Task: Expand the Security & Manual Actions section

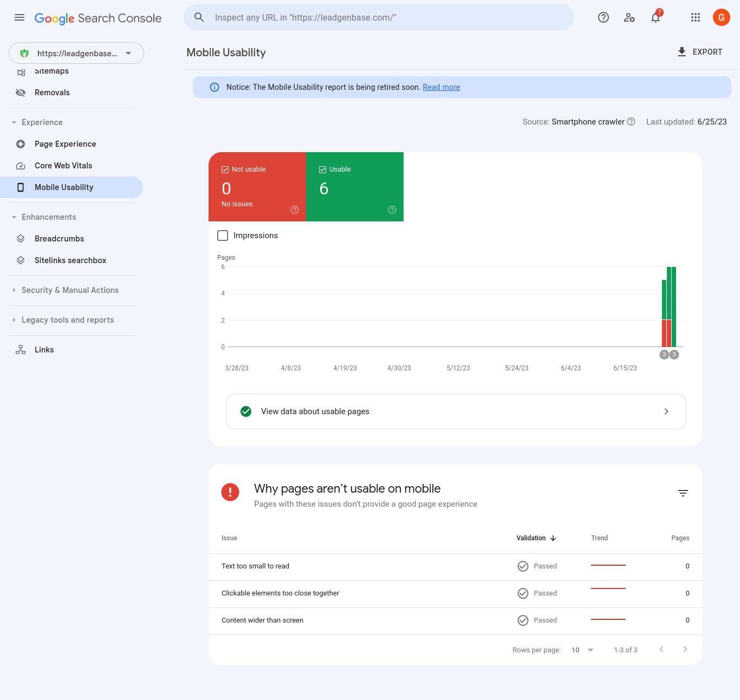Action: 70,290
